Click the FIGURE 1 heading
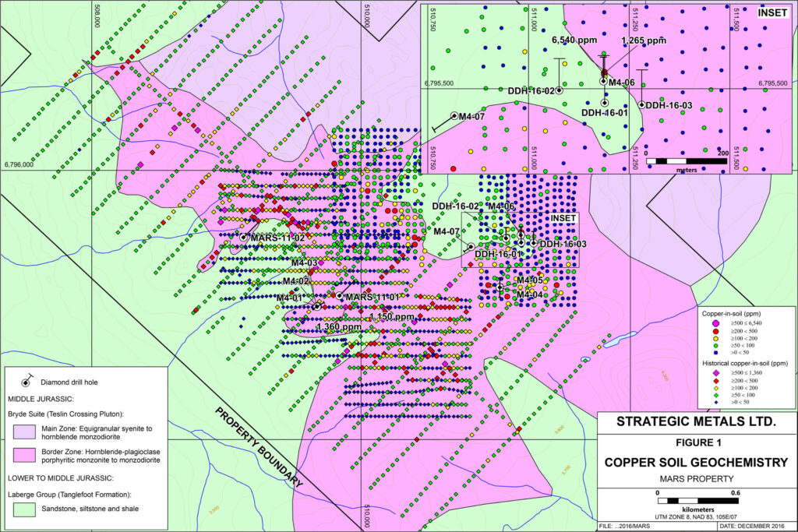This screenshot has height=532, width=798. [x=698, y=442]
